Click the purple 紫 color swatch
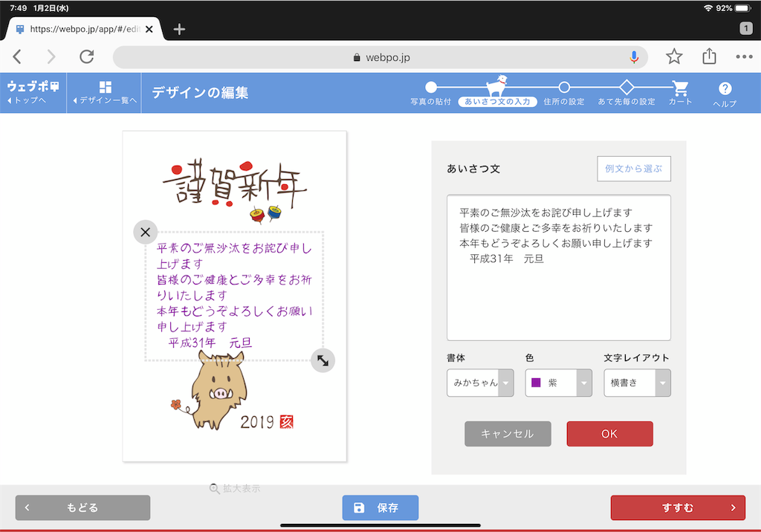This screenshot has height=532, width=761. coord(537,383)
